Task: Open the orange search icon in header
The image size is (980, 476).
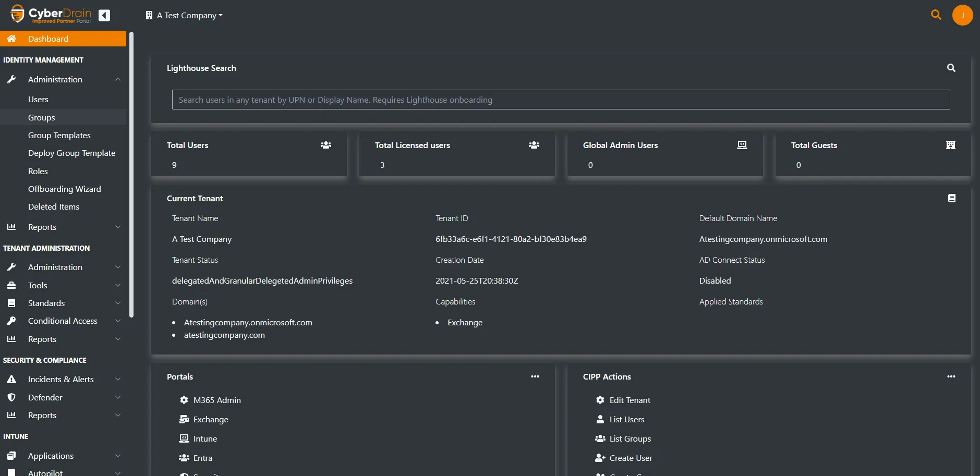Action: click(936, 15)
